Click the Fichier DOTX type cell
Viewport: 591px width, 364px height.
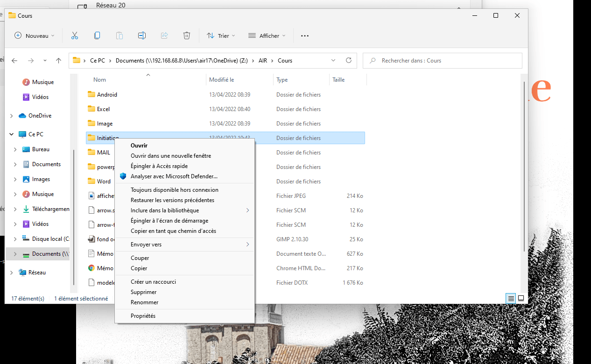click(292, 283)
